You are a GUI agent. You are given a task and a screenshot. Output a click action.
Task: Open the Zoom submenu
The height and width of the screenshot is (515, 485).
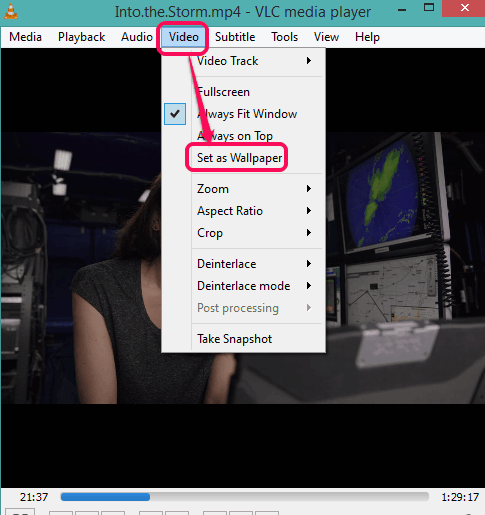[243, 189]
